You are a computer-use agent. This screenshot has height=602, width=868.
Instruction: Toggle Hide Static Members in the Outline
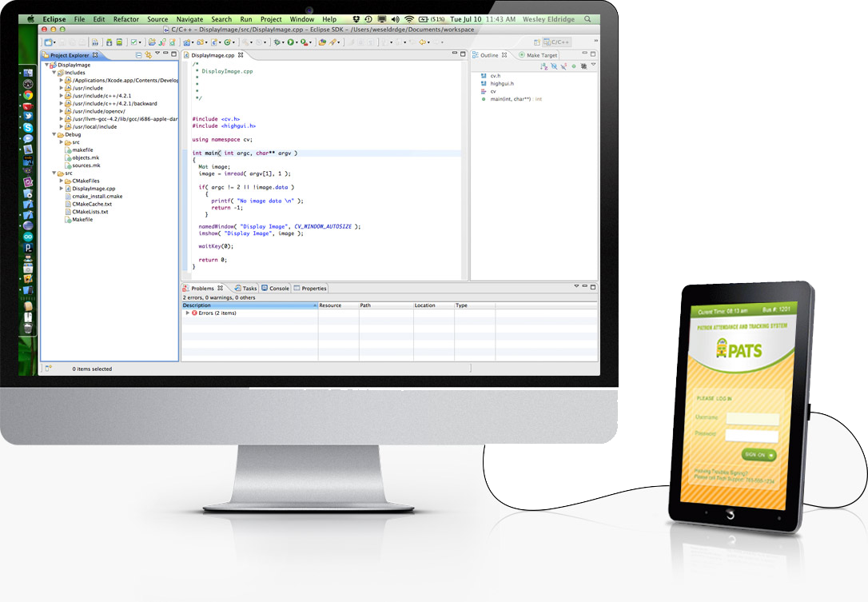tap(563, 66)
